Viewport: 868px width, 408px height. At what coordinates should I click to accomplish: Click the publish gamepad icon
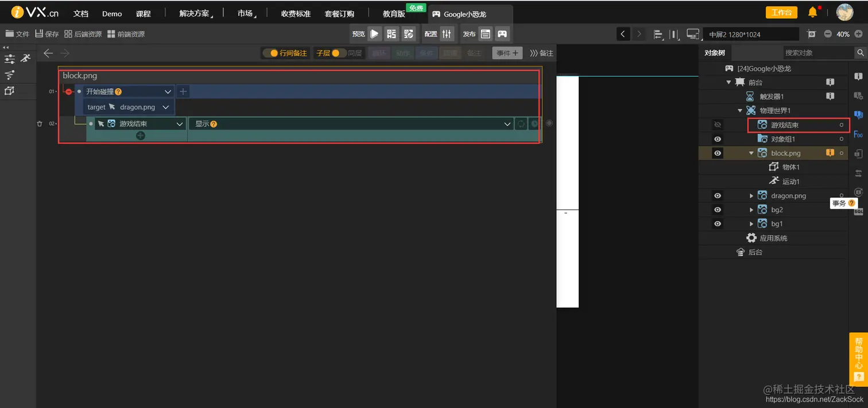coord(502,34)
